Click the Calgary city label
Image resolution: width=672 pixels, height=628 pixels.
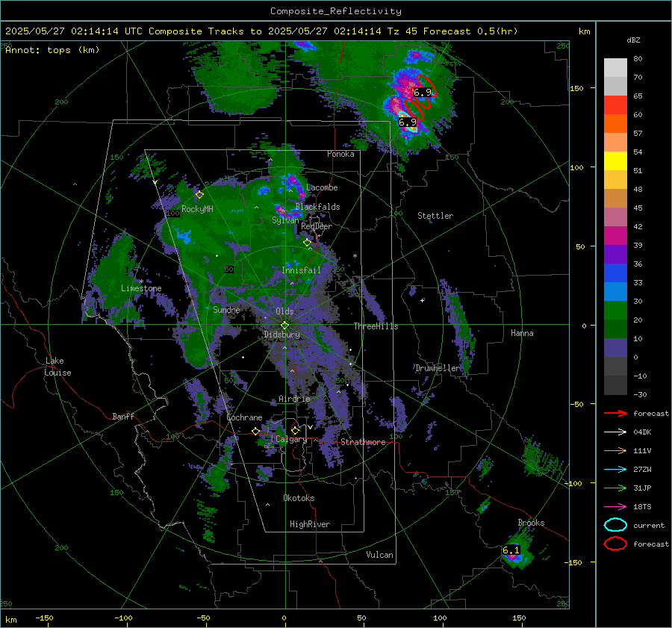pos(291,439)
